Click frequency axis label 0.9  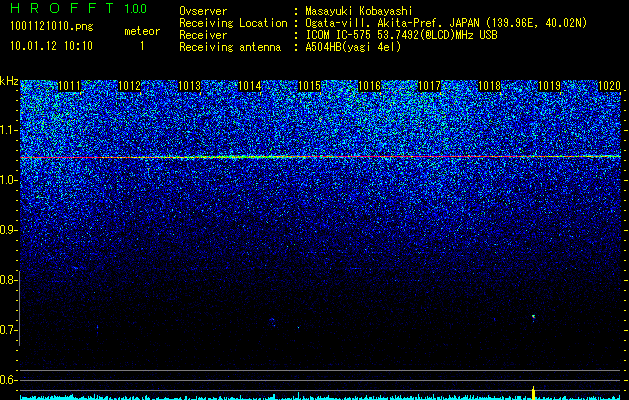pyautogui.click(x=9, y=230)
